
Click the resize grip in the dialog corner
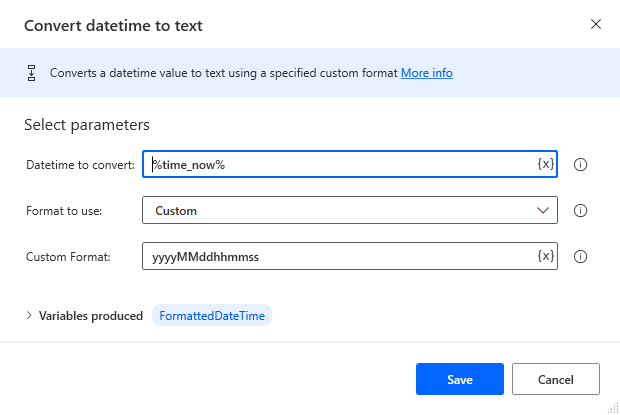(612, 407)
